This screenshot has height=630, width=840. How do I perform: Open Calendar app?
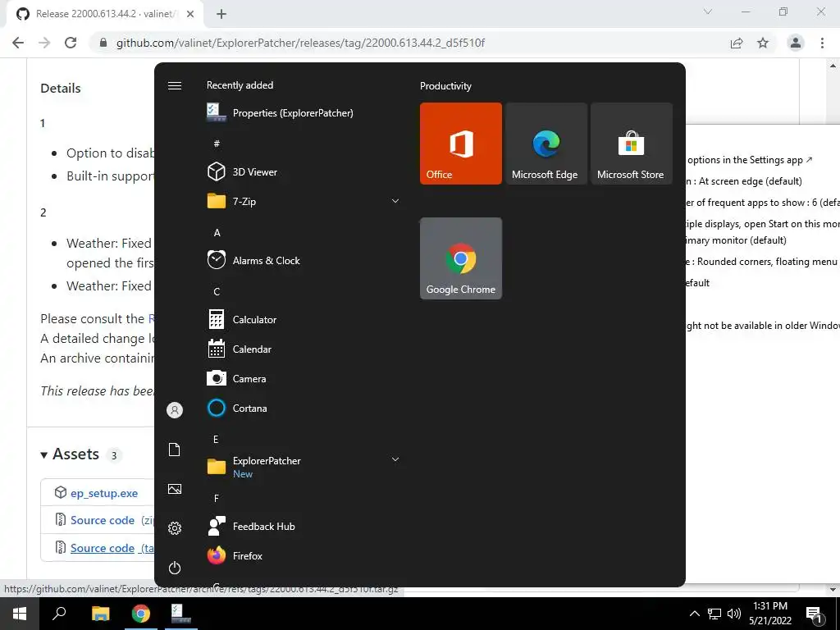pyautogui.click(x=240, y=349)
